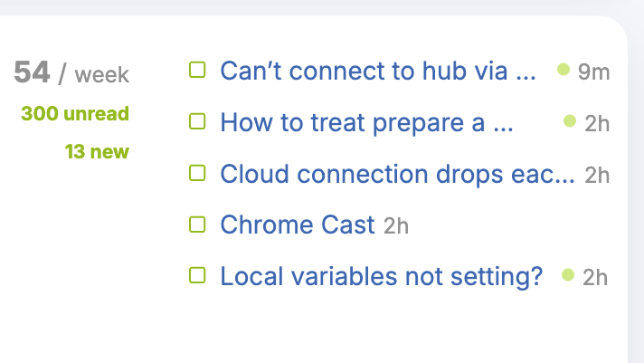
Task: Click the green unread dot next to 9m
Action: (563, 69)
